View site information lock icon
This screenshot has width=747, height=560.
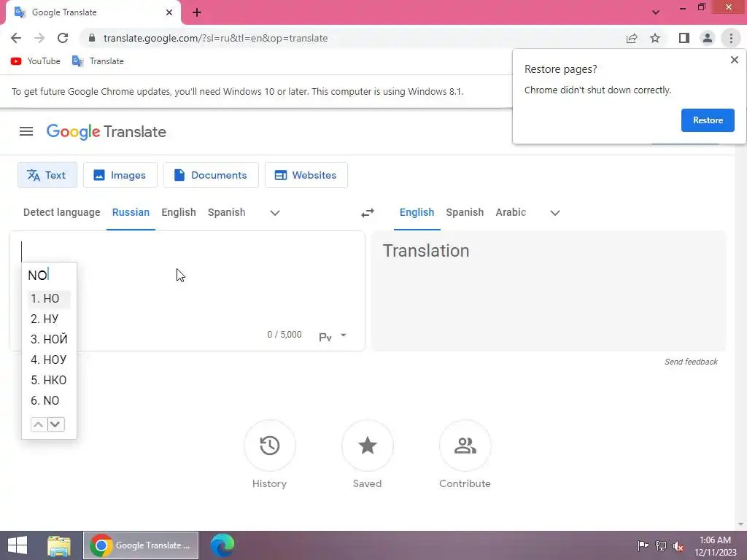coord(91,38)
